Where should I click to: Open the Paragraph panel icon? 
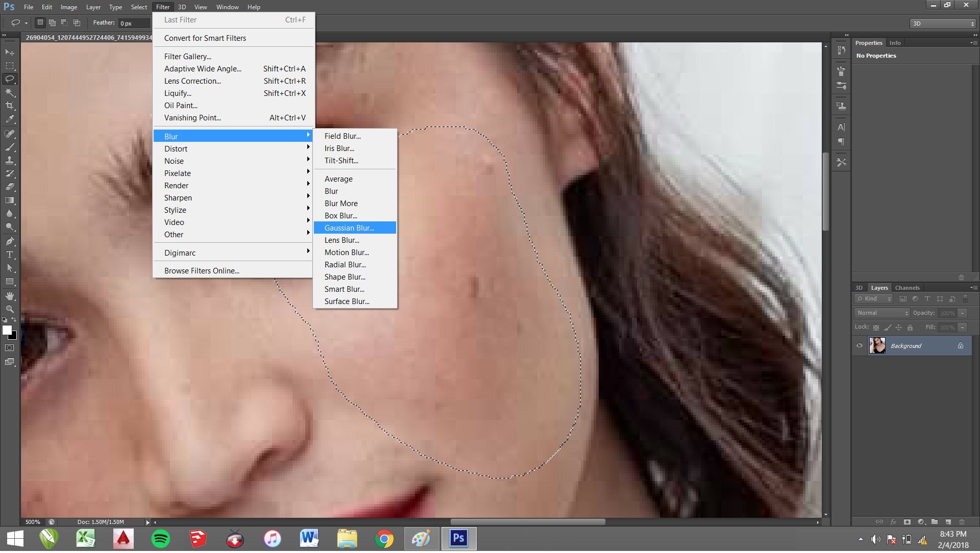(x=841, y=142)
